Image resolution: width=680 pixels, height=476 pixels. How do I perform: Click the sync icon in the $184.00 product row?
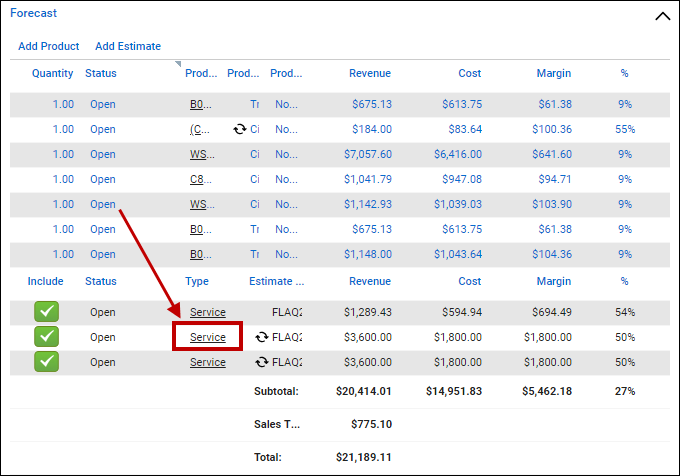point(240,129)
